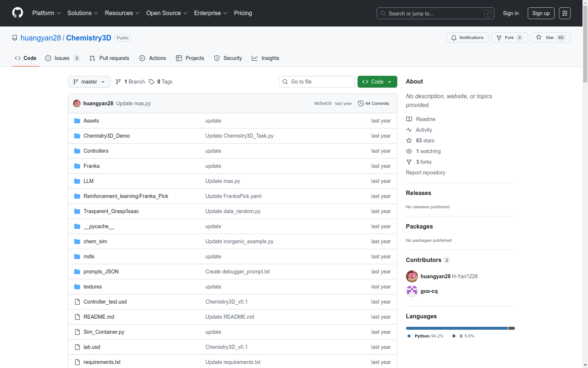Viewport: 588px width, 368px height.
Task: Click the 1 Branch link
Action: tap(130, 82)
